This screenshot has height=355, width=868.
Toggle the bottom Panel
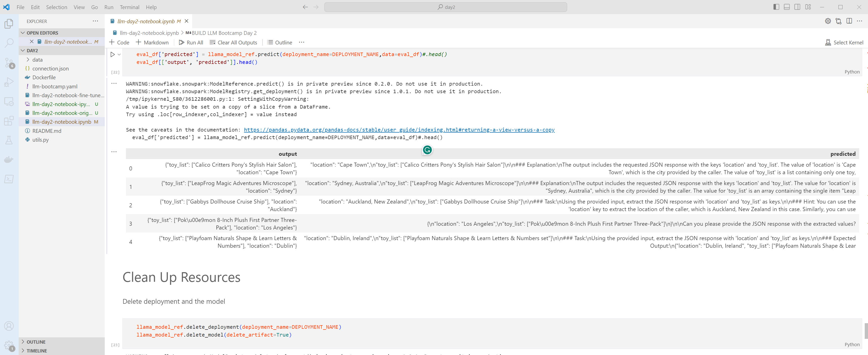pyautogui.click(x=786, y=7)
